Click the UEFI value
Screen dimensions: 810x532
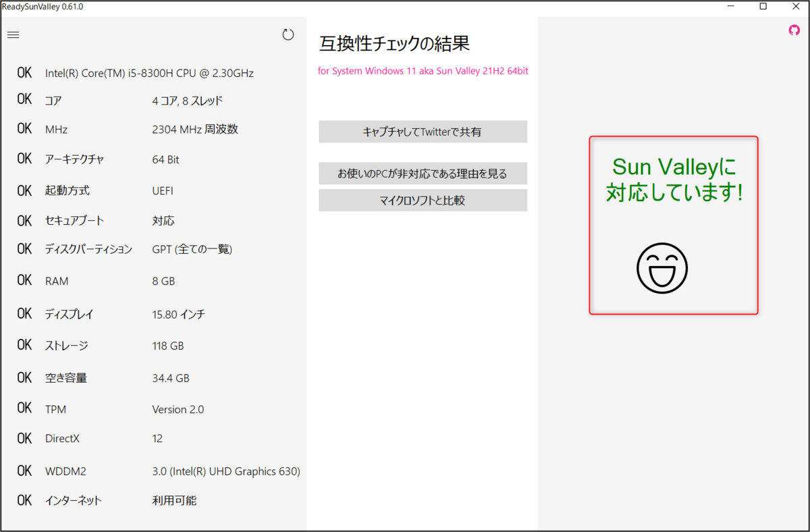point(163,191)
